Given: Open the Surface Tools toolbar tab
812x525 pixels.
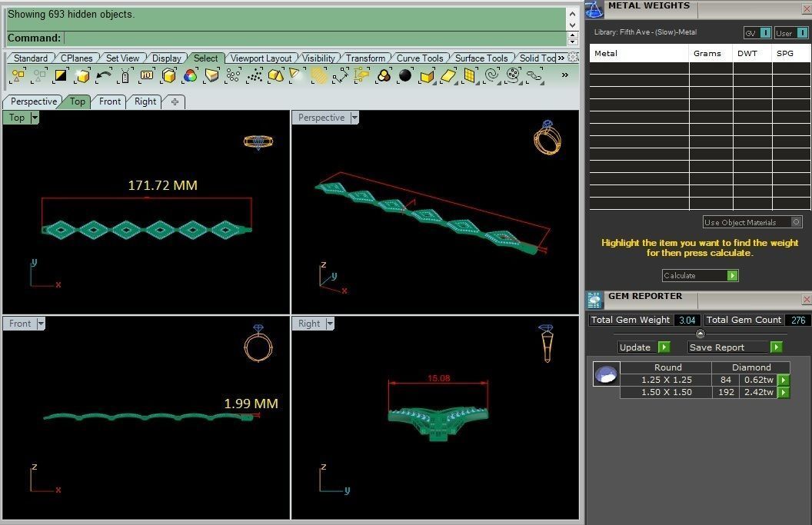Looking at the screenshot, I should pyautogui.click(x=481, y=58).
